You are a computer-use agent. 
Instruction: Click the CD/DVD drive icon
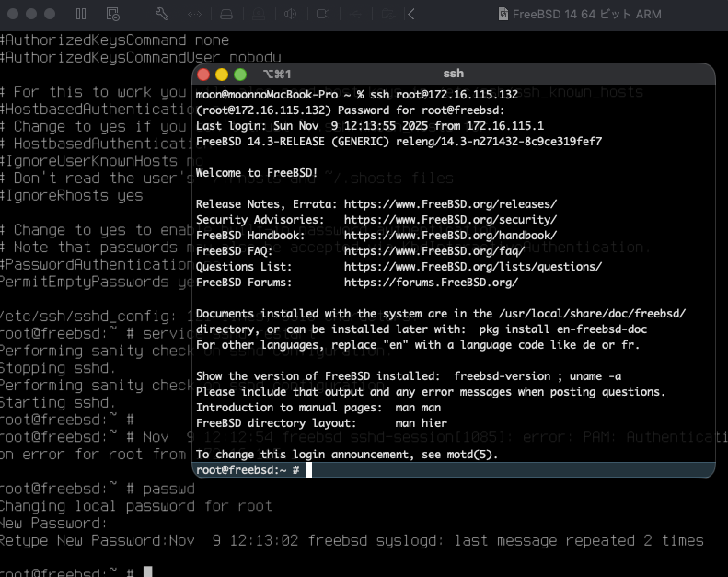[x=260, y=15]
